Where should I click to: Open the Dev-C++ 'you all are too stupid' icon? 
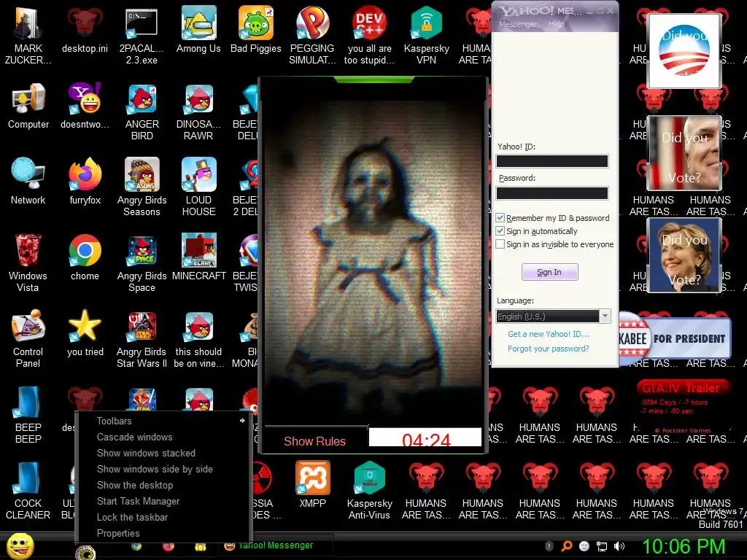tap(370, 36)
